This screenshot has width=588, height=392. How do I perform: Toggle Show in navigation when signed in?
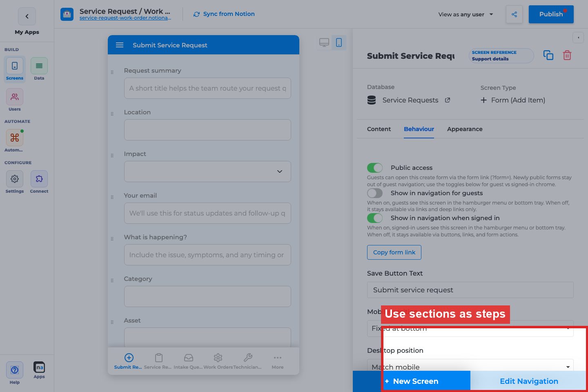pos(375,218)
